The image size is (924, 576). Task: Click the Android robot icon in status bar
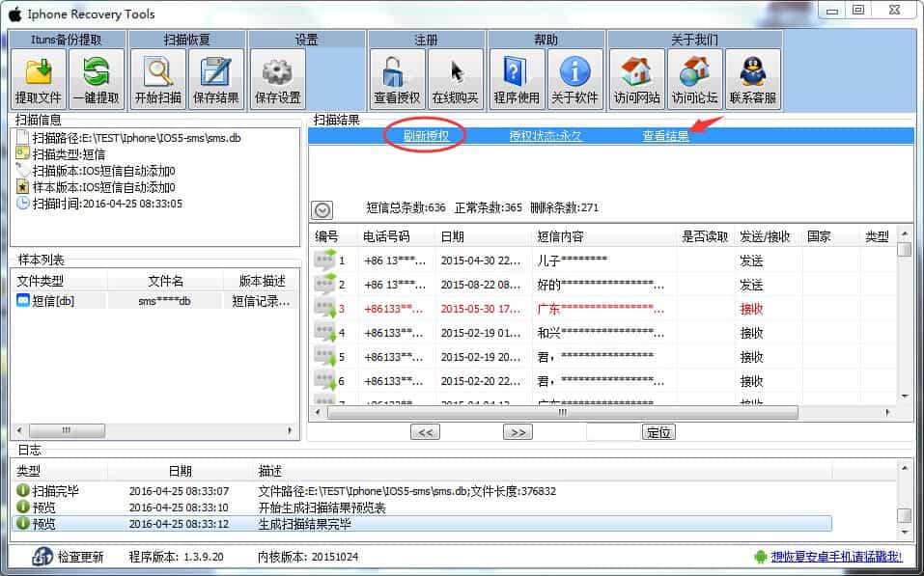pyautogui.click(x=761, y=556)
